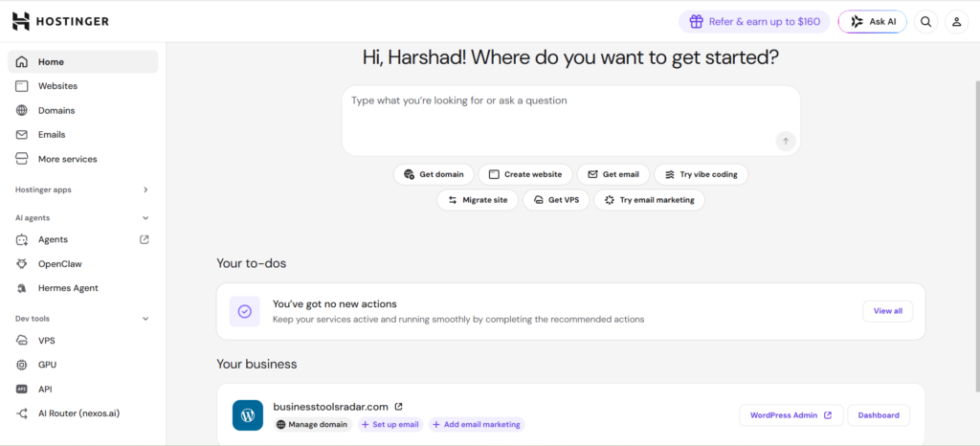
Task: Focus the ask a question input box
Action: [x=570, y=121]
